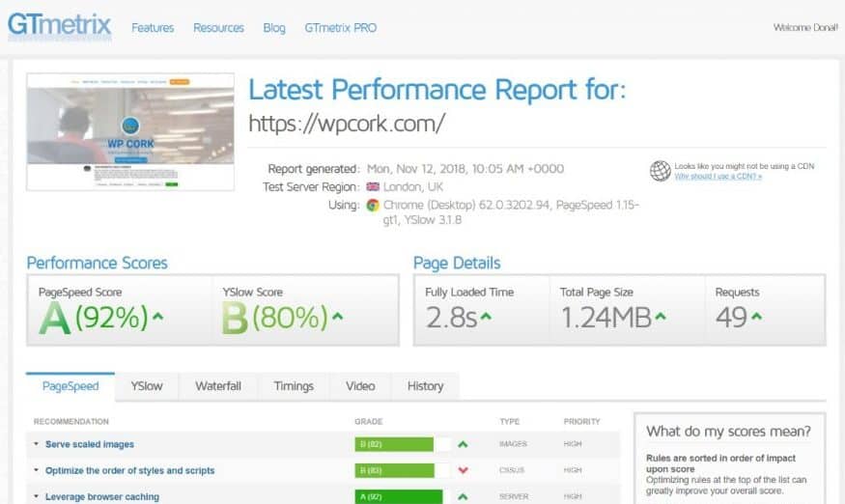The height and width of the screenshot is (504, 845).
Task: Expand the Serve scaled images triangle
Action: (36, 443)
